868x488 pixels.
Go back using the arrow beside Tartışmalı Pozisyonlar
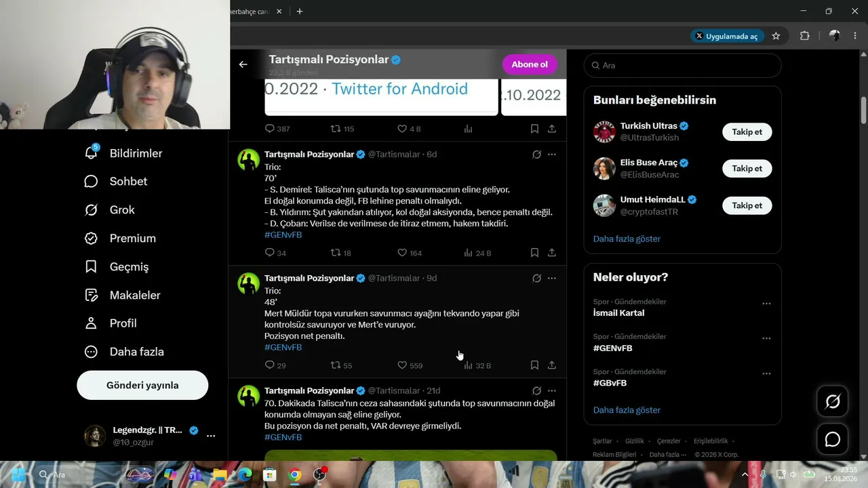click(243, 64)
